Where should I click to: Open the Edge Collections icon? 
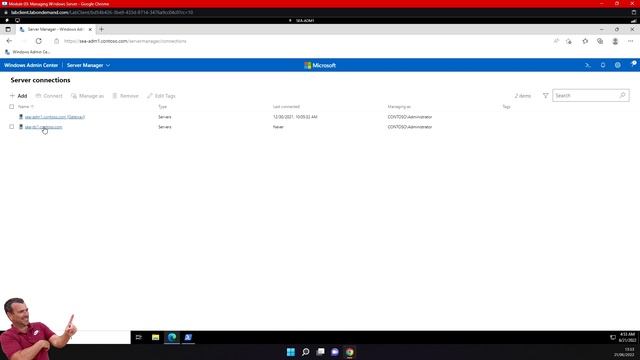[x=600, y=41]
